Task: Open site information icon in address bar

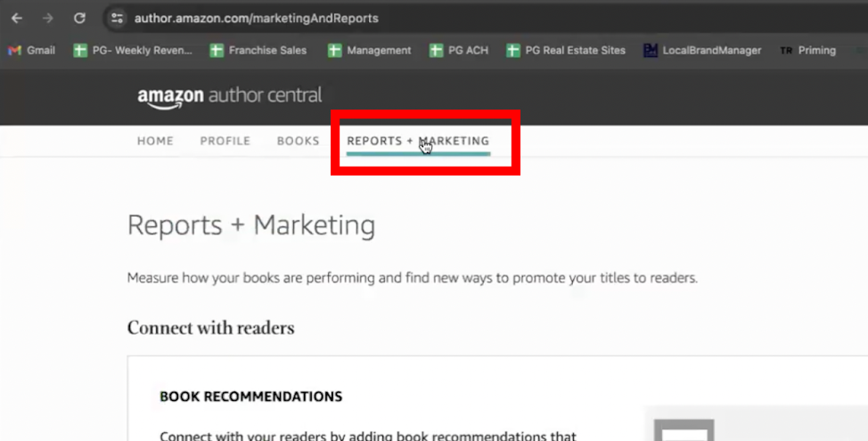Action: click(x=117, y=18)
